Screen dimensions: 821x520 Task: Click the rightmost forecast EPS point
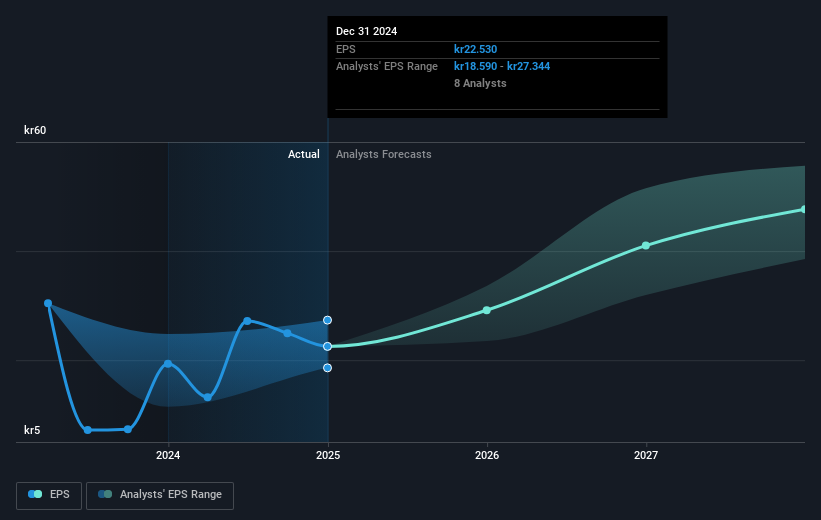[x=803, y=209]
